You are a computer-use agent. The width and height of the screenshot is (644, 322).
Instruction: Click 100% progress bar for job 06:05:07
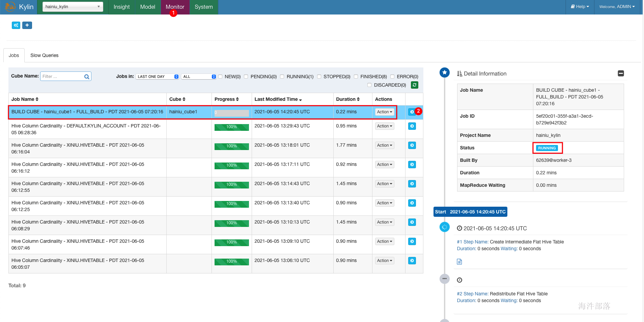[232, 262]
